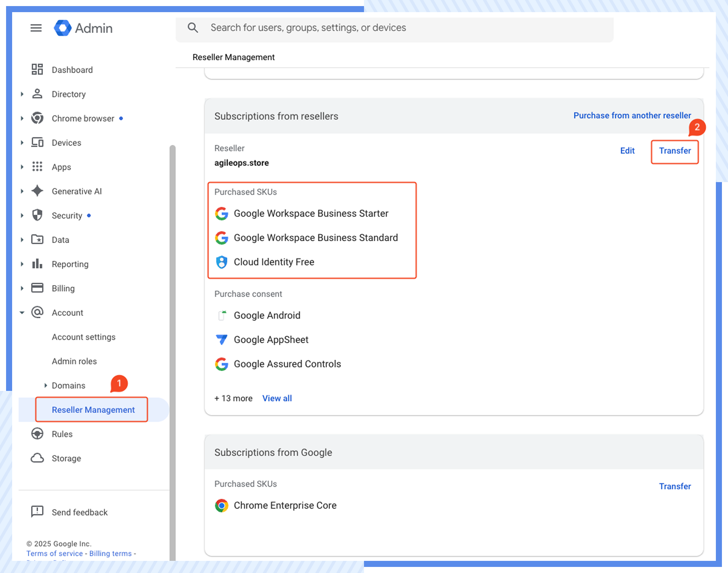Select the Reporting bar chart icon

37,264
